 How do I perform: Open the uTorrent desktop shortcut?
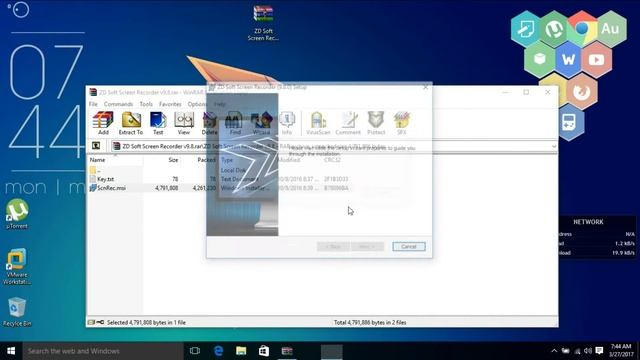pyautogui.click(x=17, y=214)
